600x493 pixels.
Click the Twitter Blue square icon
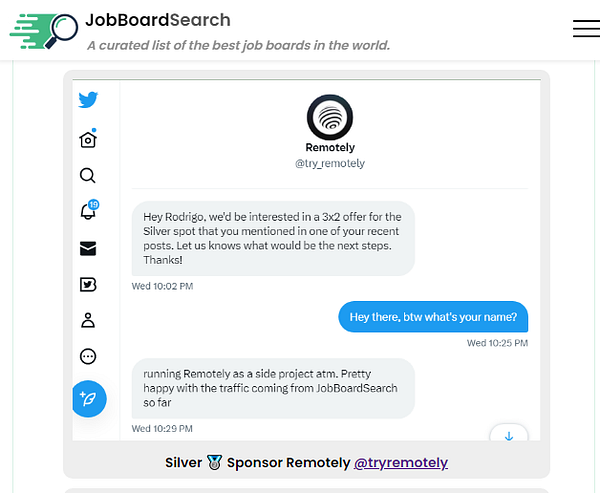click(88, 284)
